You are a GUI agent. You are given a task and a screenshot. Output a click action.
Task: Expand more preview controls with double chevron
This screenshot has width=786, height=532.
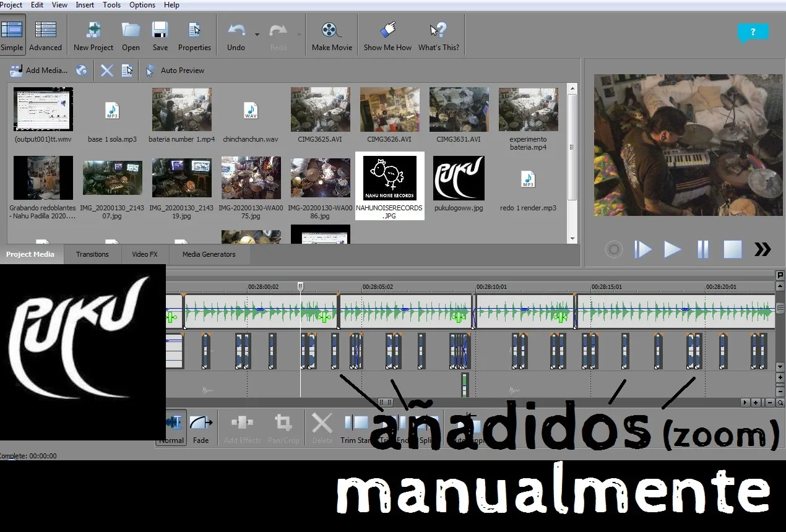tap(763, 249)
